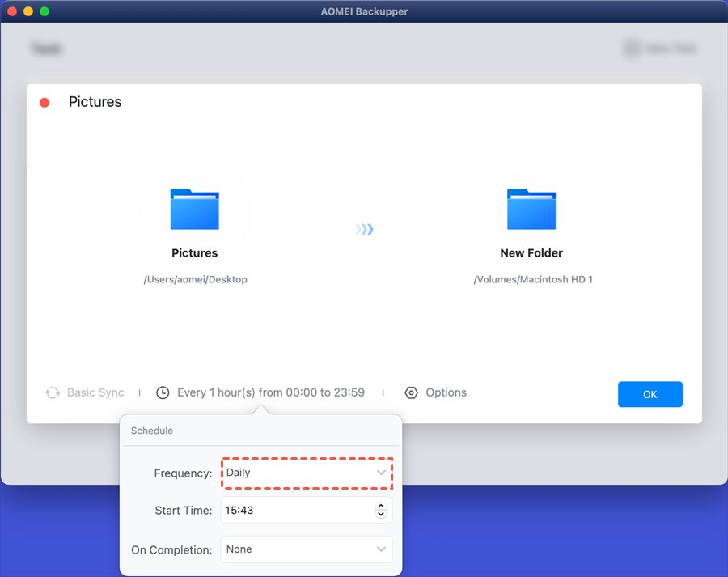The height and width of the screenshot is (577, 728).
Task: Open the On Completion dropdown showing None
Action: coord(307,549)
